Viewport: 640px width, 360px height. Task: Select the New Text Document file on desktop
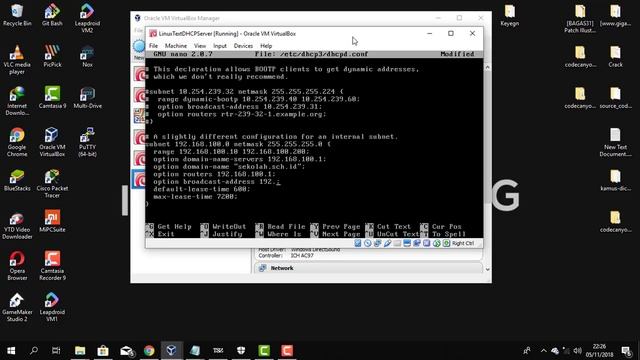tap(615, 142)
